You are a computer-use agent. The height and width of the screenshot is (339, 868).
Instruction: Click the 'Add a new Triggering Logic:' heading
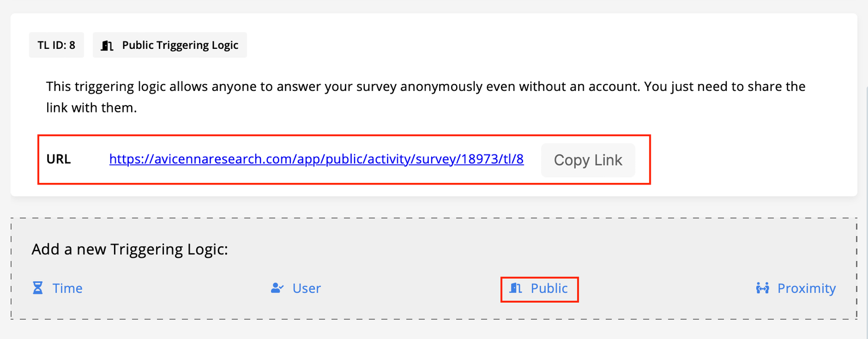point(129,249)
